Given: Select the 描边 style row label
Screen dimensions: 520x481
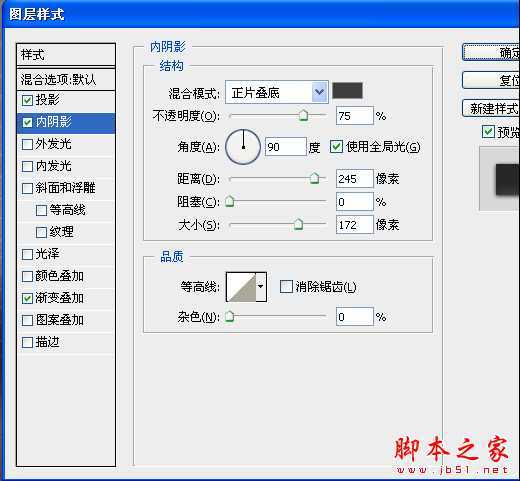Looking at the screenshot, I should pyautogui.click(x=48, y=342).
